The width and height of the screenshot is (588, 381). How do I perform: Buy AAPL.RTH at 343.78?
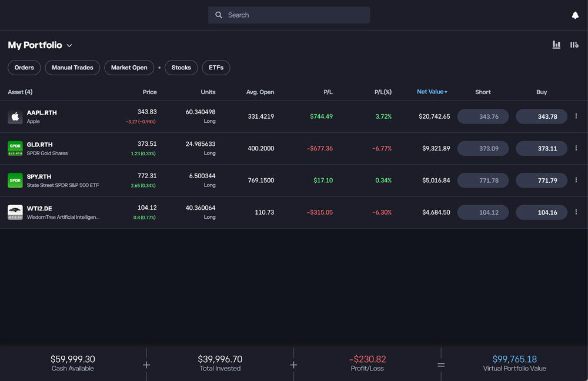pyautogui.click(x=542, y=116)
